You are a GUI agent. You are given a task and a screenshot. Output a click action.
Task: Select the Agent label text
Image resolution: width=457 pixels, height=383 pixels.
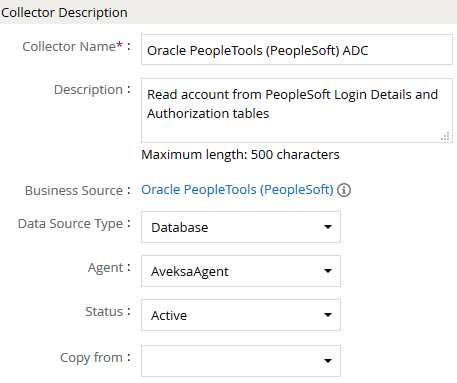point(105,267)
